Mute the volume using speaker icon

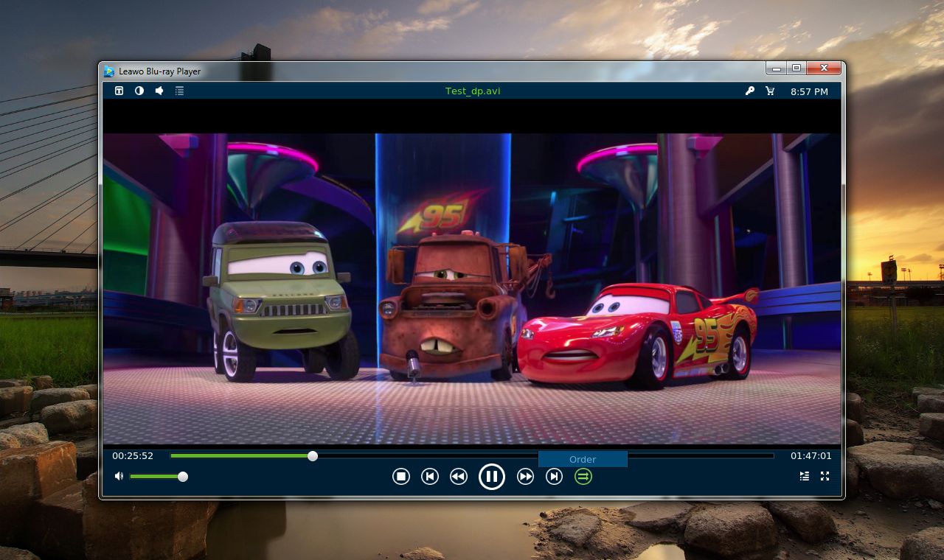(x=119, y=476)
